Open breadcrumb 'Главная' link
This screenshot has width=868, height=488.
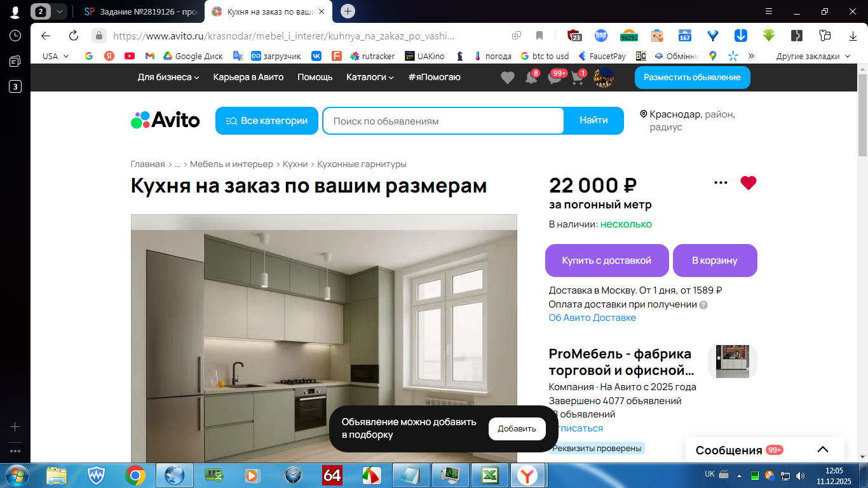tap(147, 164)
